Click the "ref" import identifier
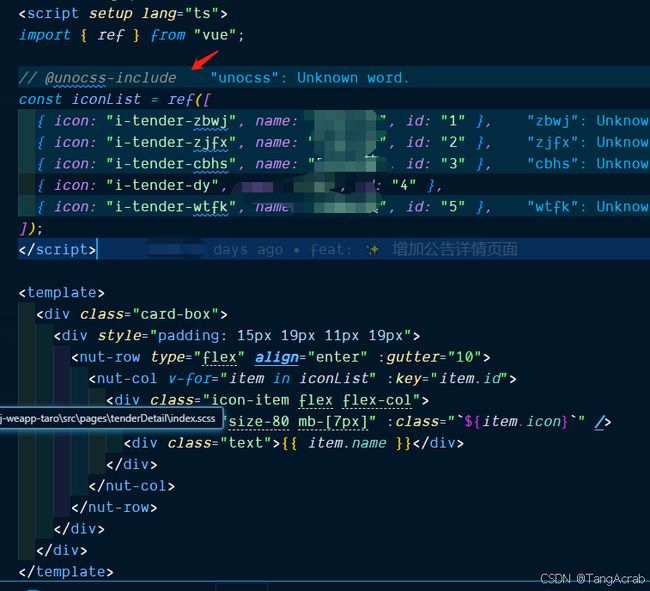The image size is (650, 591). coord(111,35)
